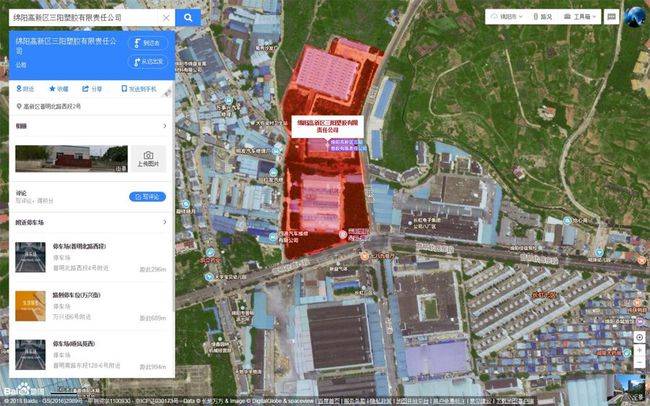Expand the 附近停车场 nearby parking list

click(165, 223)
